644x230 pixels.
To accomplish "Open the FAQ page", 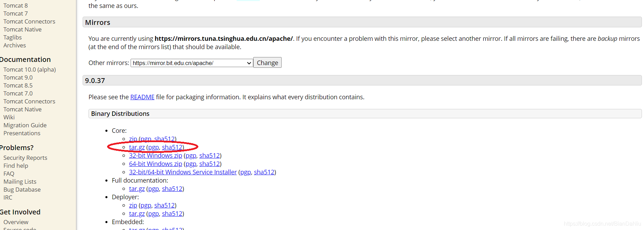I will 9,174.
